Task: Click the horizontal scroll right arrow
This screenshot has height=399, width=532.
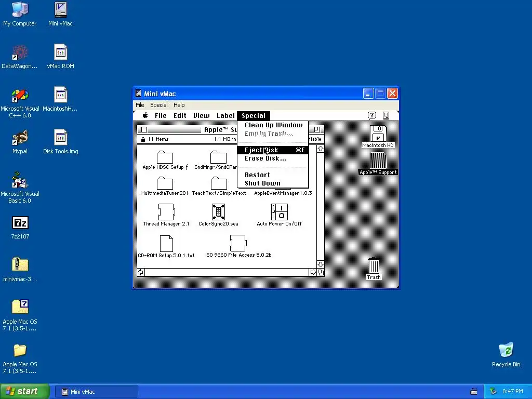Action: pyautogui.click(x=313, y=272)
